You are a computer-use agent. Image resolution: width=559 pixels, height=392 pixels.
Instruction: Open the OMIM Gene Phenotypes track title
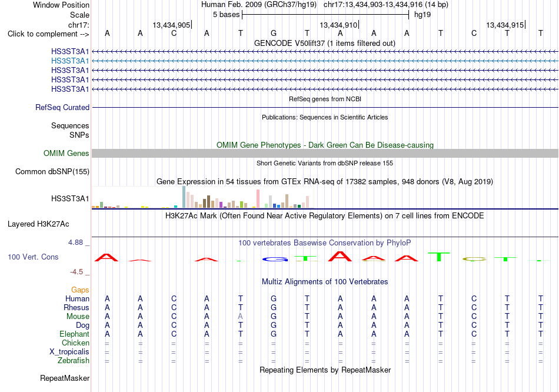point(325,145)
